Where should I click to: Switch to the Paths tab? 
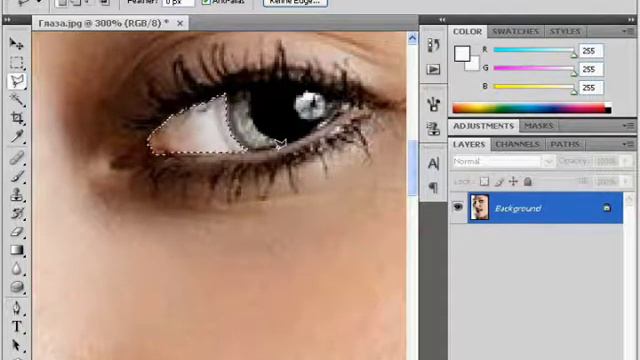(x=565, y=144)
